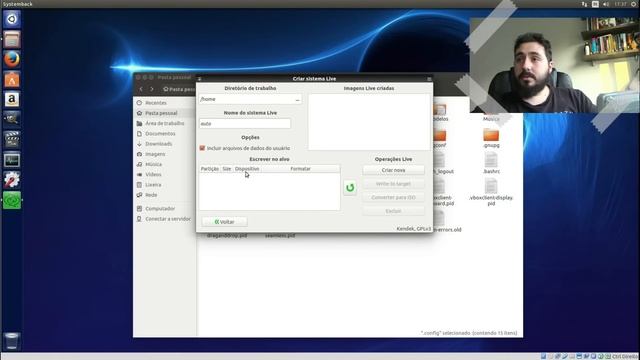Open 'Documentos' in Files sidebar
This screenshot has height=360, width=640.
160,133
